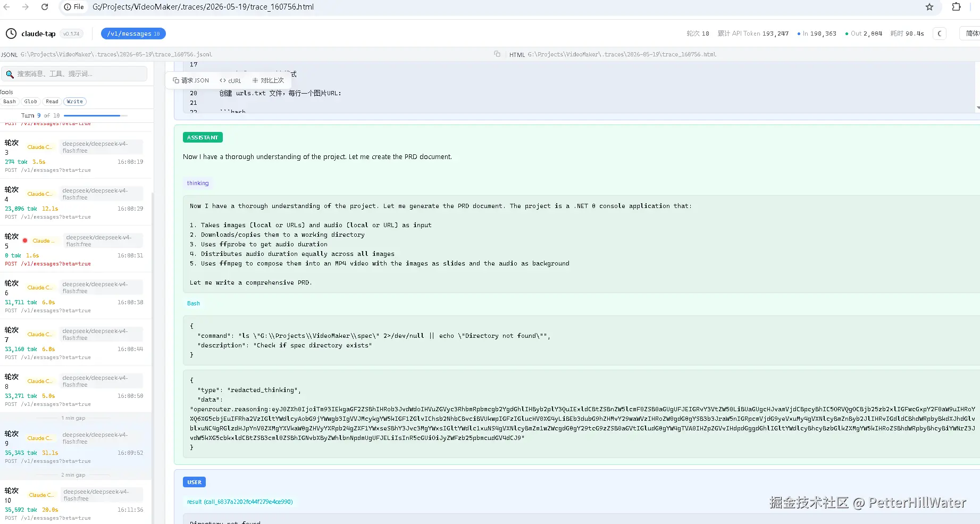This screenshot has width=980, height=524.
Task: Click the USER role badge
Action: pyautogui.click(x=194, y=482)
